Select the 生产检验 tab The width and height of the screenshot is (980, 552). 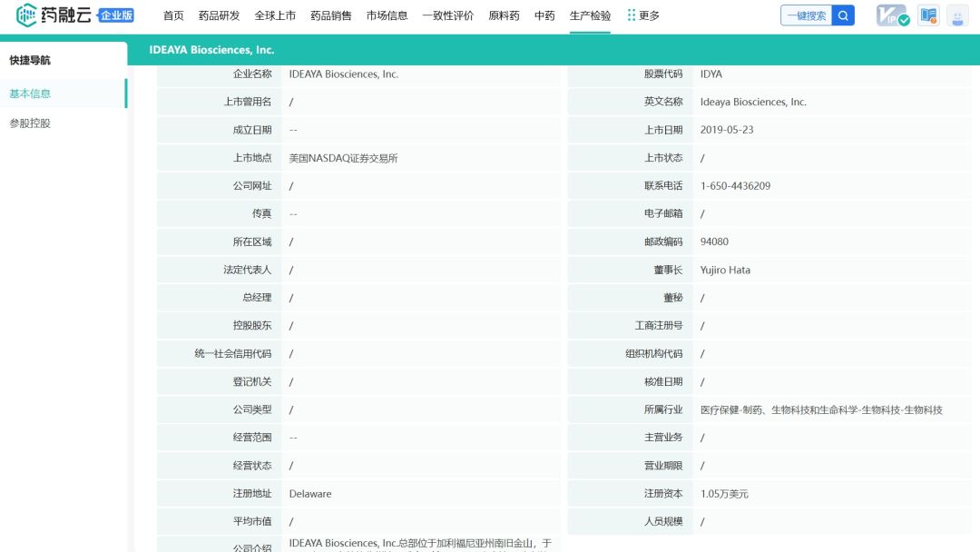(590, 15)
